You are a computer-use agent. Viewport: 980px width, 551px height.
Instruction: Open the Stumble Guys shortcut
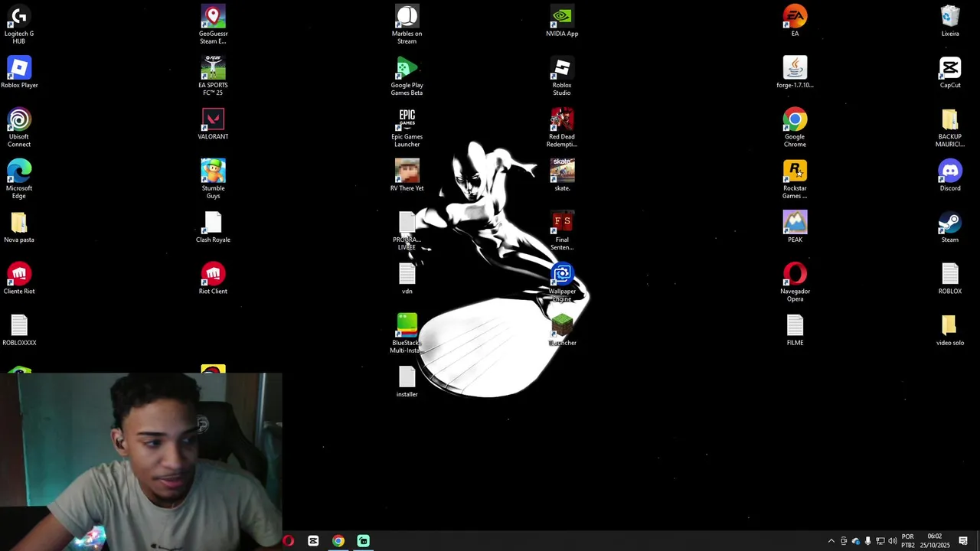pyautogui.click(x=213, y=178)
